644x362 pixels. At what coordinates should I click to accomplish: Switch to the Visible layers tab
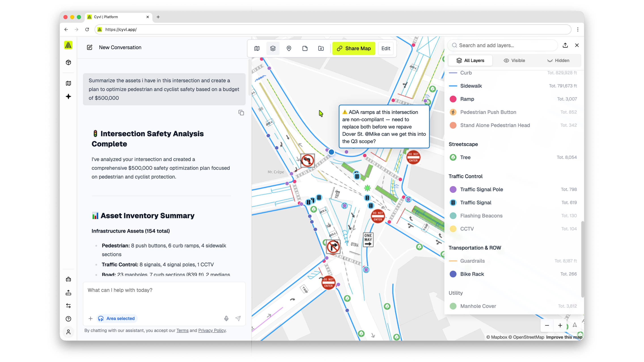pos(514,61)
